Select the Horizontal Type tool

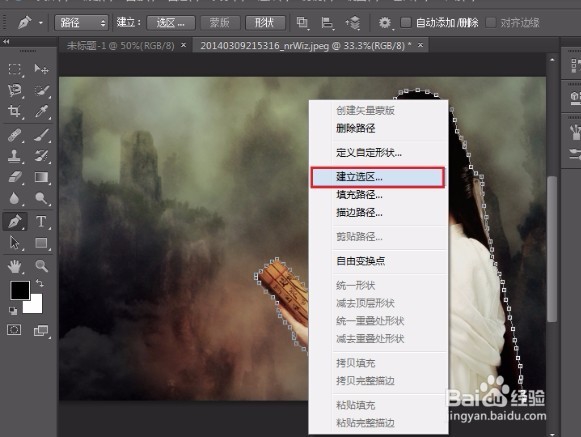(41, 222)
